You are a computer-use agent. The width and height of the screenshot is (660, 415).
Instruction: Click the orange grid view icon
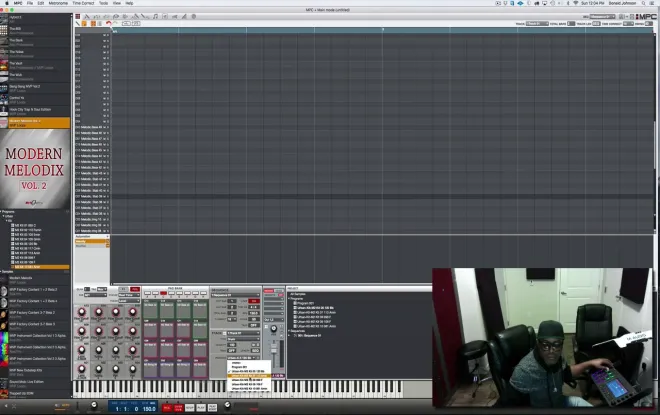[93, 24]
